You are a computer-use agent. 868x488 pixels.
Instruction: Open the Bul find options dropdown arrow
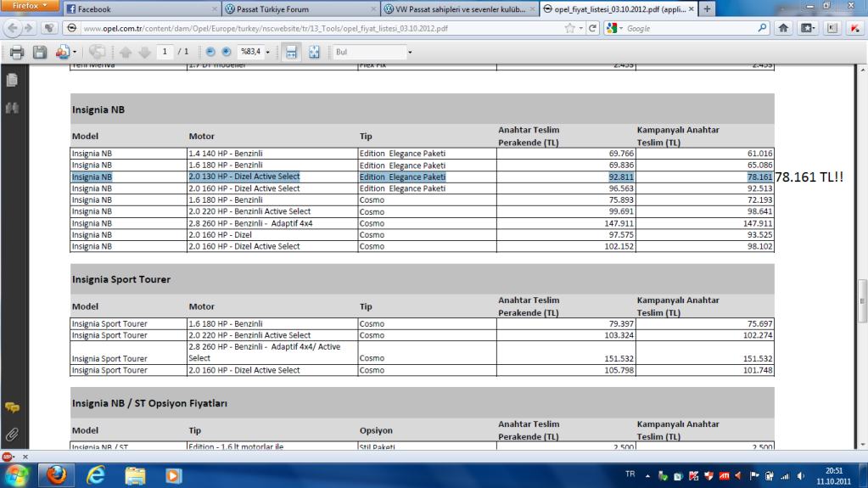coord(410,52)
